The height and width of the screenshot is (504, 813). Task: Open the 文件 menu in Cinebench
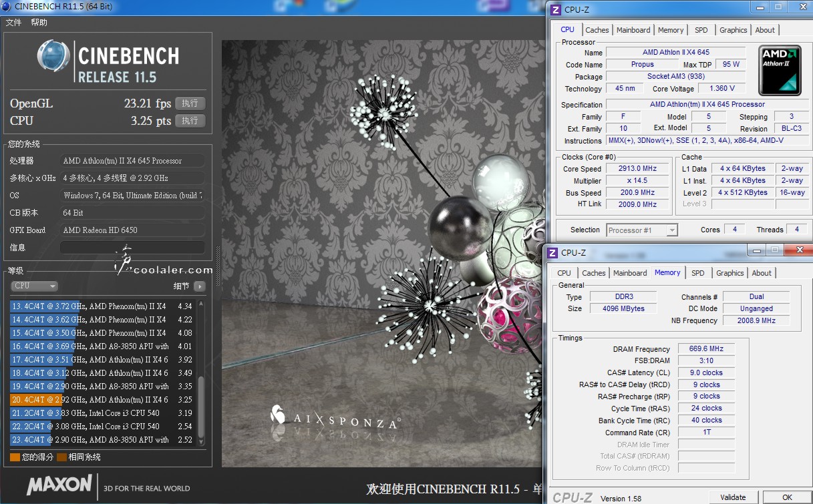click(13, 23)
